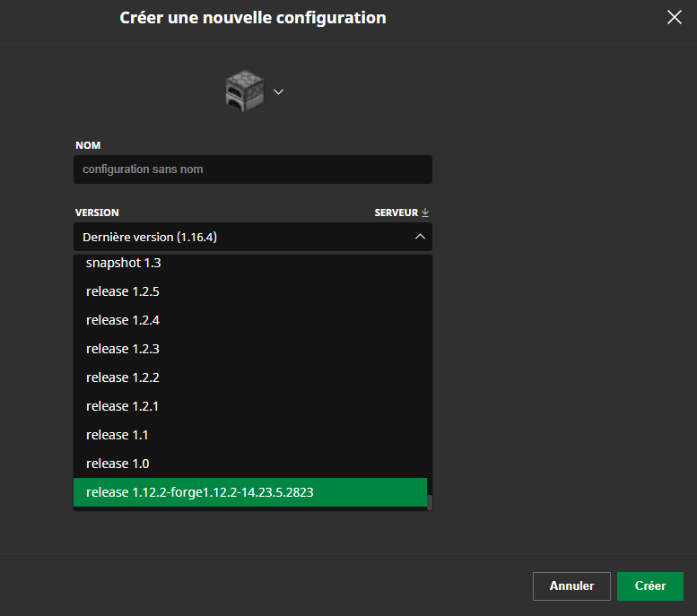Screen dimensions: 697x616
Task: Click the NOM configuration name field
Action: click(x=252, y=169)
